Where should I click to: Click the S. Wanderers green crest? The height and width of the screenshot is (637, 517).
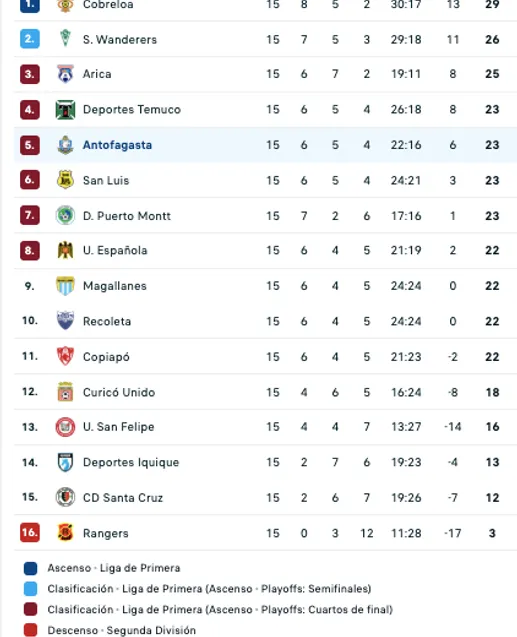click(x=65, y=39)
